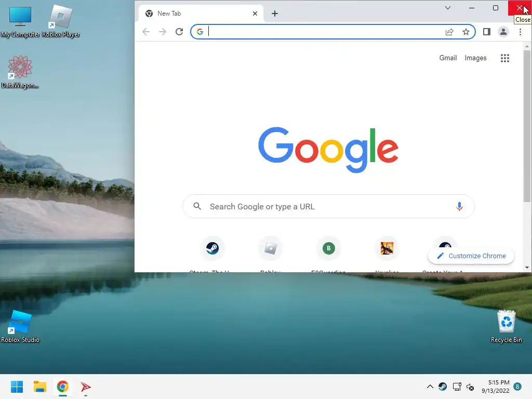Screen dimensions: 532x399
Task: Minimize the Chrome window
Action: click(472, 8)
